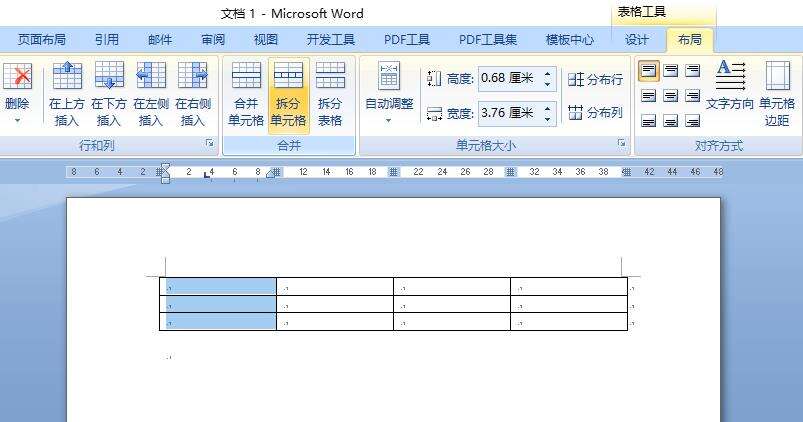Open Template Center (模板中心) tab
This screenshot has width=803, height=422.
pyautogui.click(x=569, y=39)
